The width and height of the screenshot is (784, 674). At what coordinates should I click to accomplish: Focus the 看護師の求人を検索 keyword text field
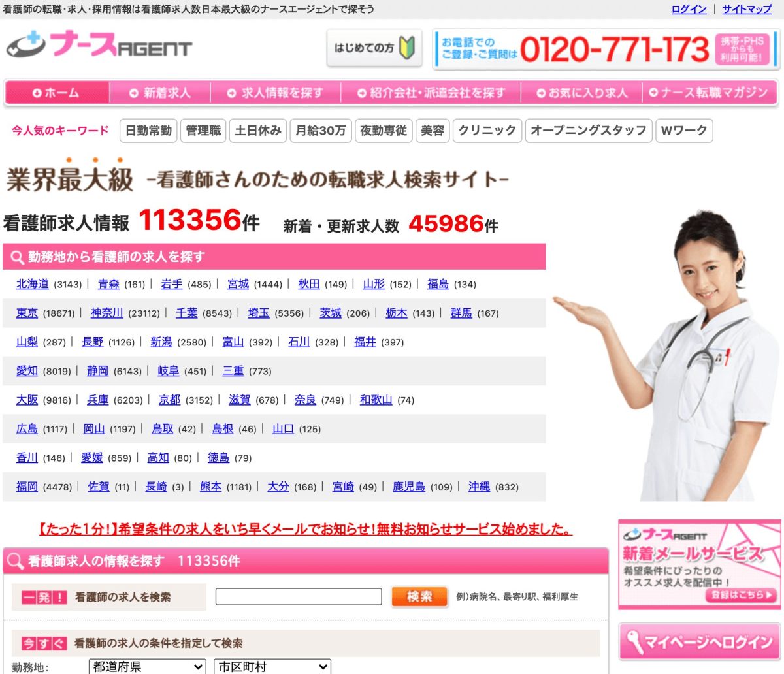click(299, 596)
